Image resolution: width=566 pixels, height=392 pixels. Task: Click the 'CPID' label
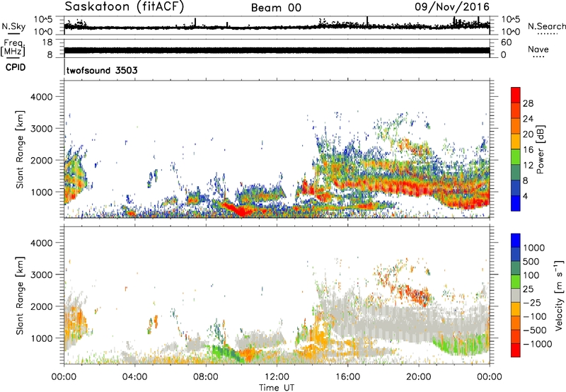(x=16, y=67)
